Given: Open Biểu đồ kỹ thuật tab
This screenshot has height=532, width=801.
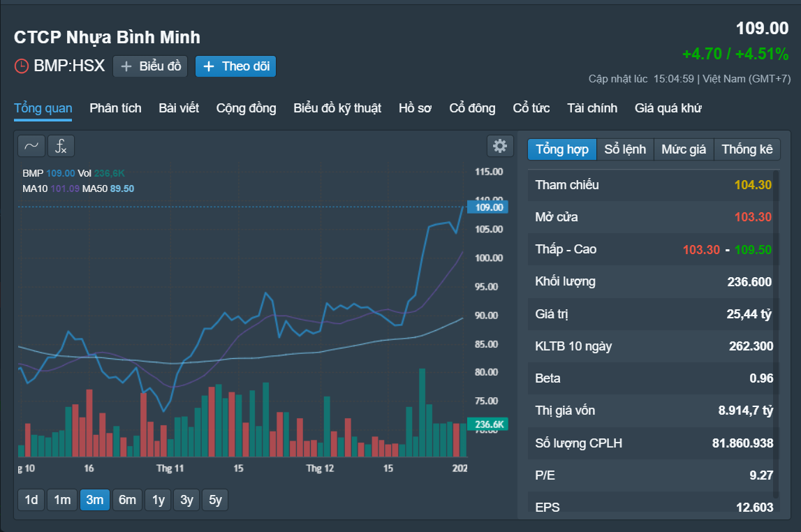Looking at the screenshot, I should 337,108.
